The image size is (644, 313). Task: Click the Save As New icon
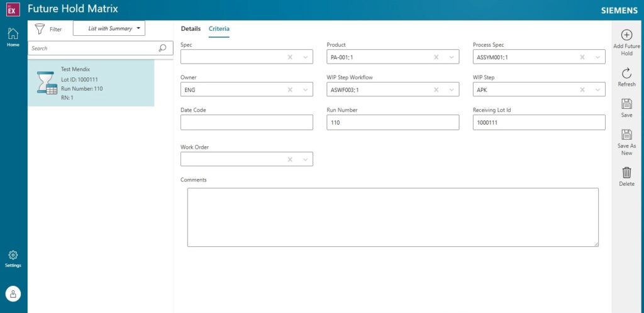click(626, 135)
